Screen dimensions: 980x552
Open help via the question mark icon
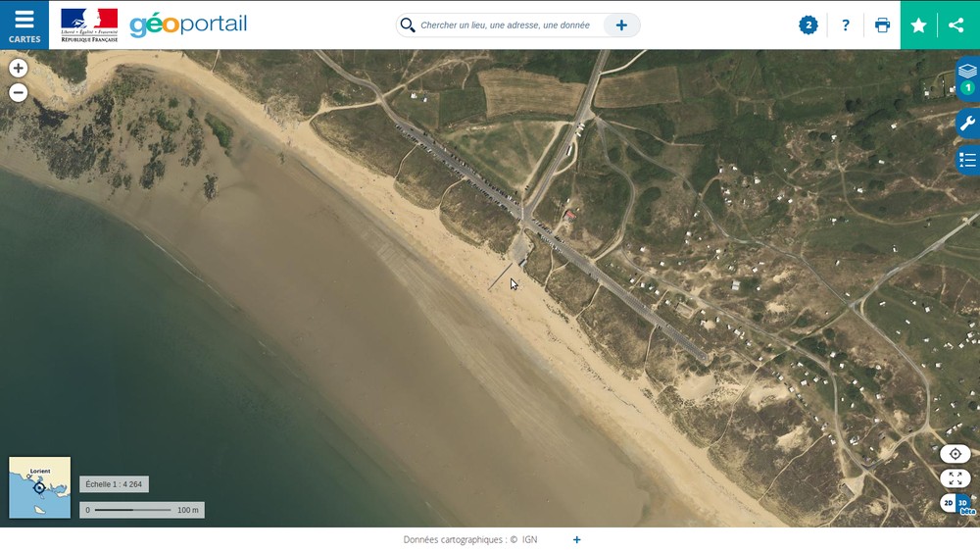tap(846, 25)
